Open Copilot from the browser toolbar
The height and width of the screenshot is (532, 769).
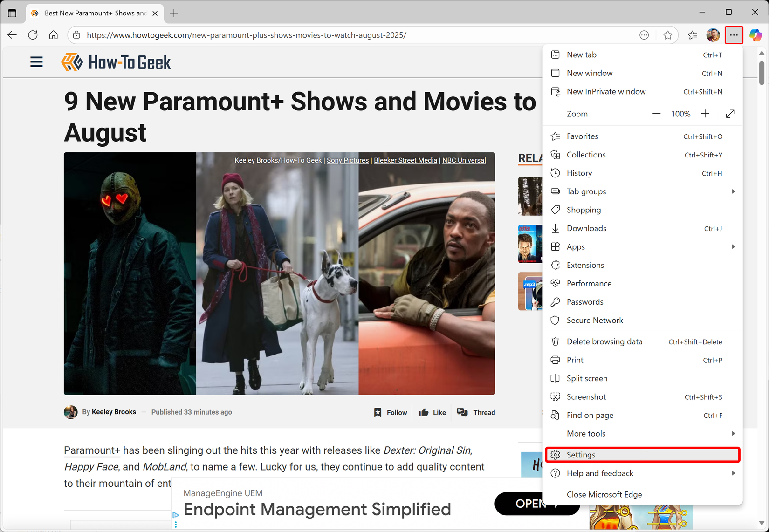[x=755, y=35]
